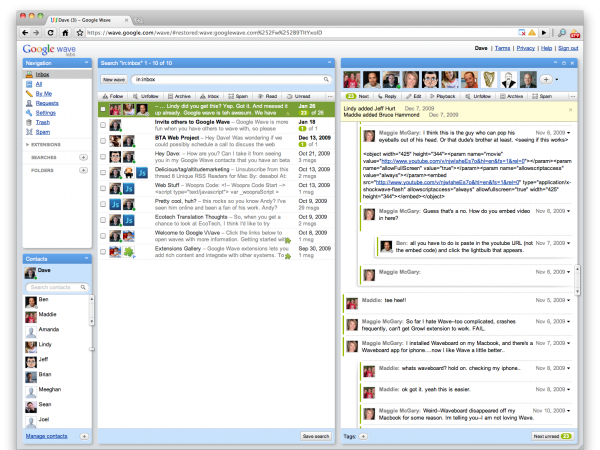Open Settings in Navigation
This screenshot has height=450, width=600.
coord(46,113)
